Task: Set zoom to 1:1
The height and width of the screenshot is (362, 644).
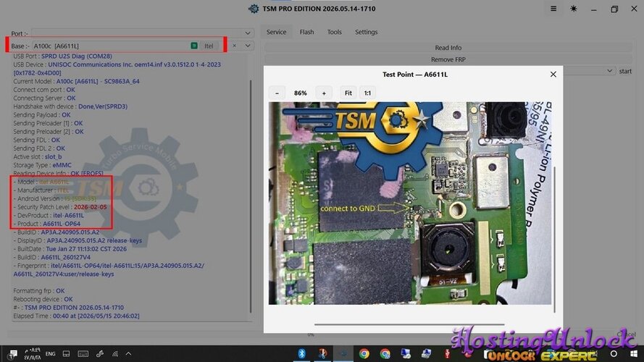Action: 367,93
